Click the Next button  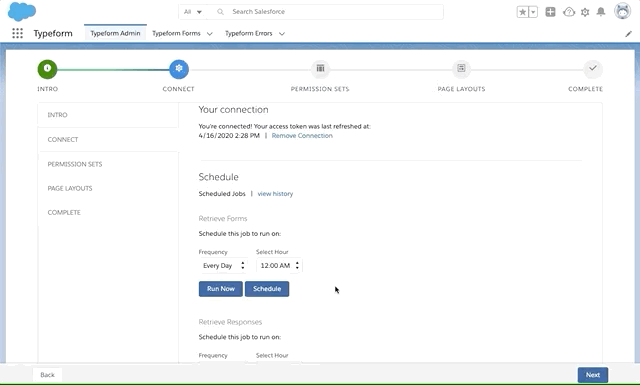[x=593, y=375]
